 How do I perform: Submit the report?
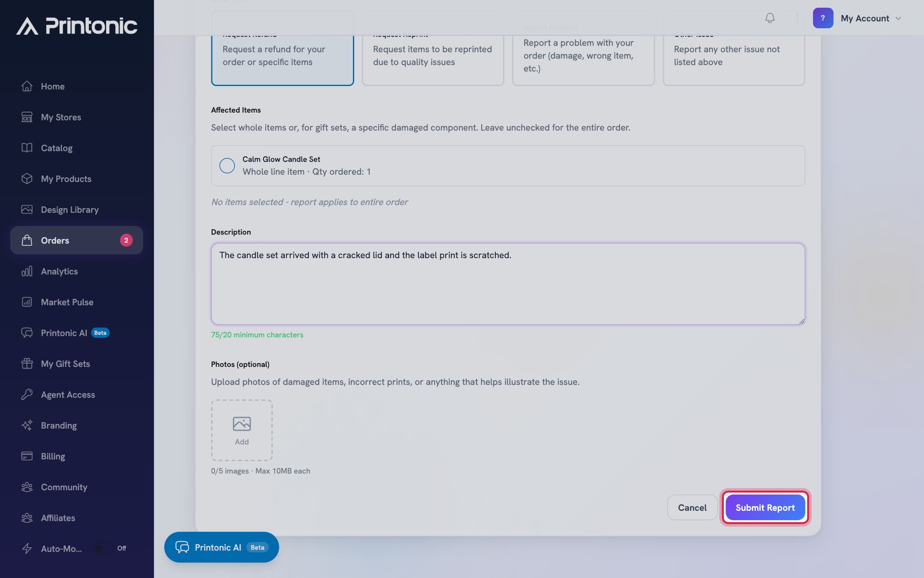coord(765,507)
